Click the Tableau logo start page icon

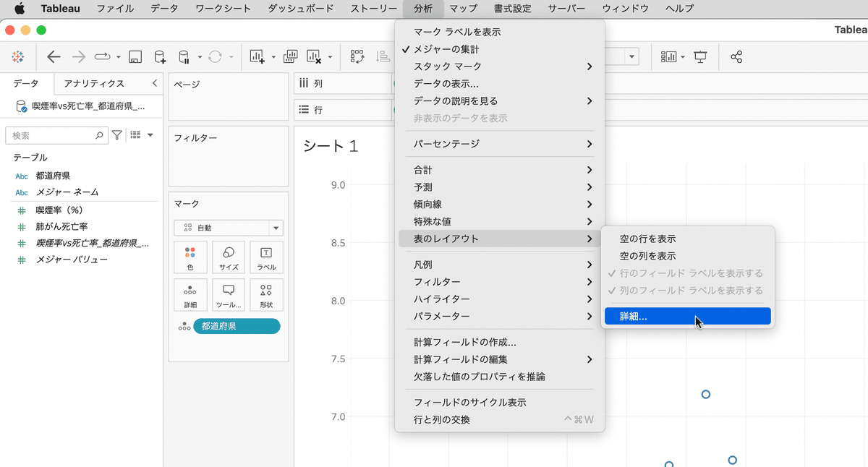pos(18,56)
